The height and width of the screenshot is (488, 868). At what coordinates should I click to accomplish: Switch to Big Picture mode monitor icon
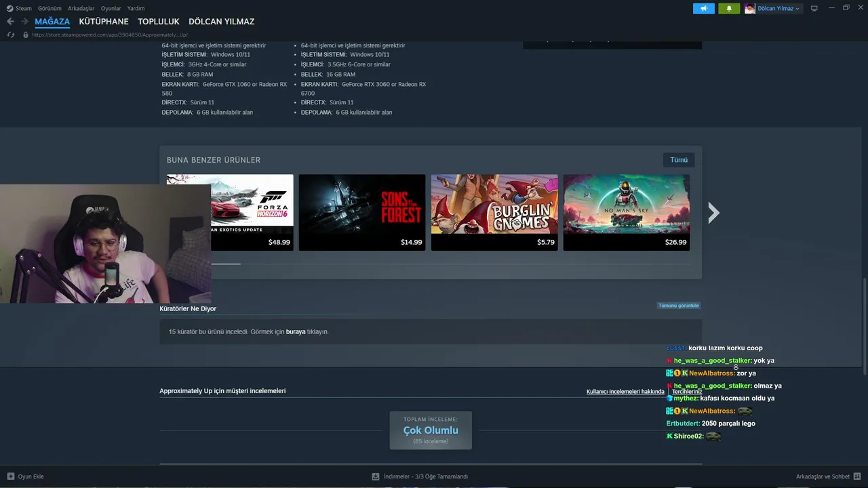pos(814,8)
